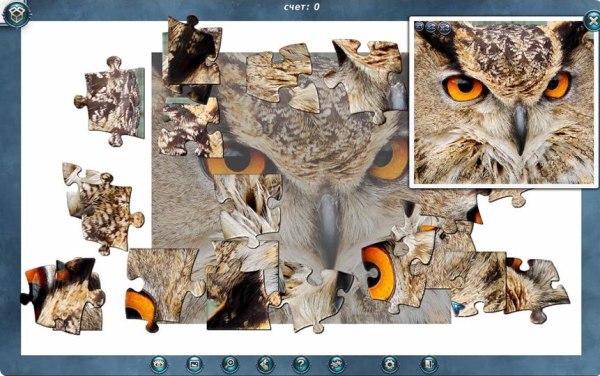Click the exit door icon
This screenshot has width=600, height=376.
(x=429, y=364)
